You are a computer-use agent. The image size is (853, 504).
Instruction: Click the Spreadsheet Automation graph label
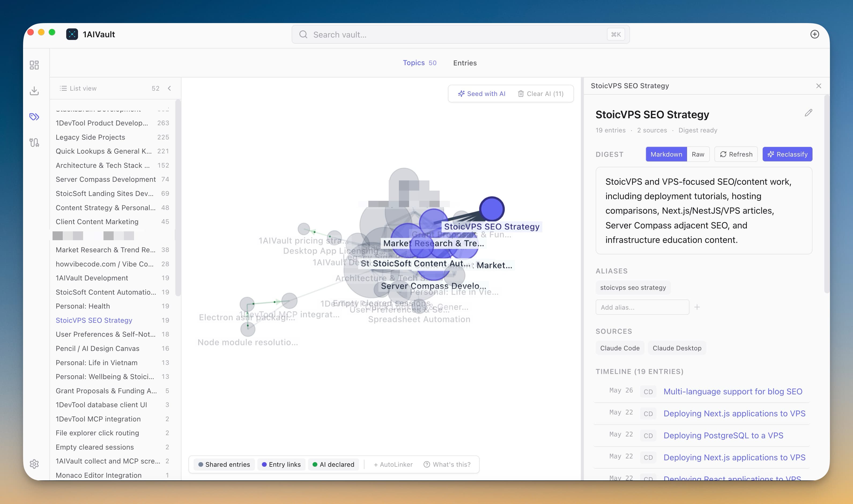click(419, 320)
